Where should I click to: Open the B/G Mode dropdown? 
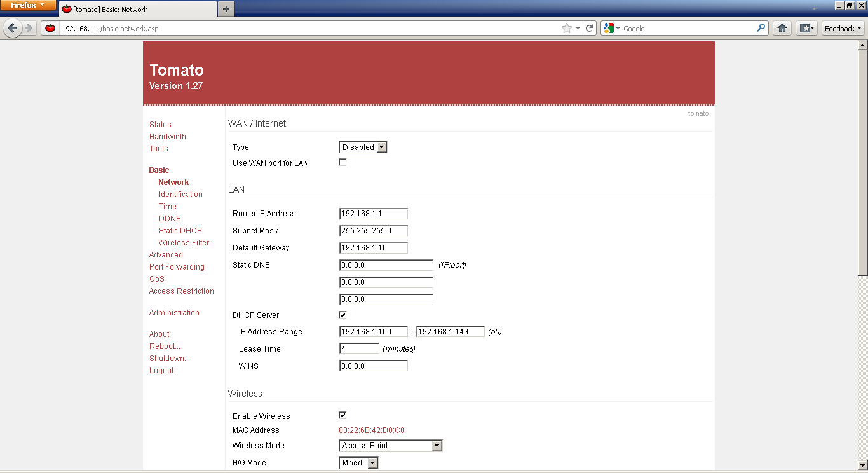click(x=358, y=463)
